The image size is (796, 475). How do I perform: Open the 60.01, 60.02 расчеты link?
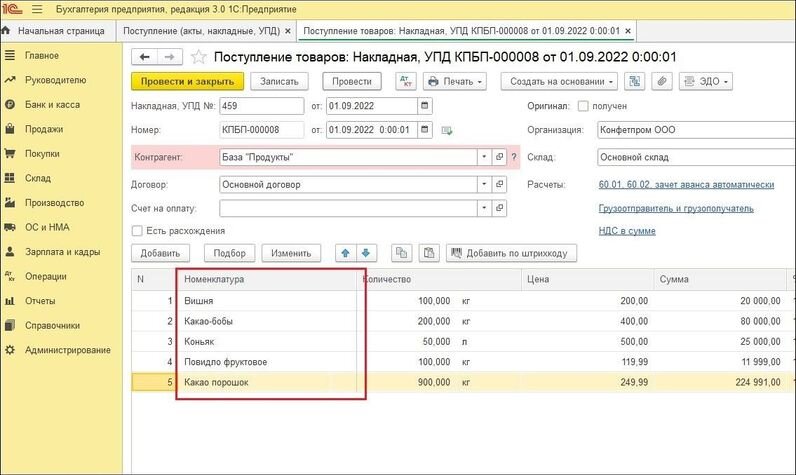(686, 184)
